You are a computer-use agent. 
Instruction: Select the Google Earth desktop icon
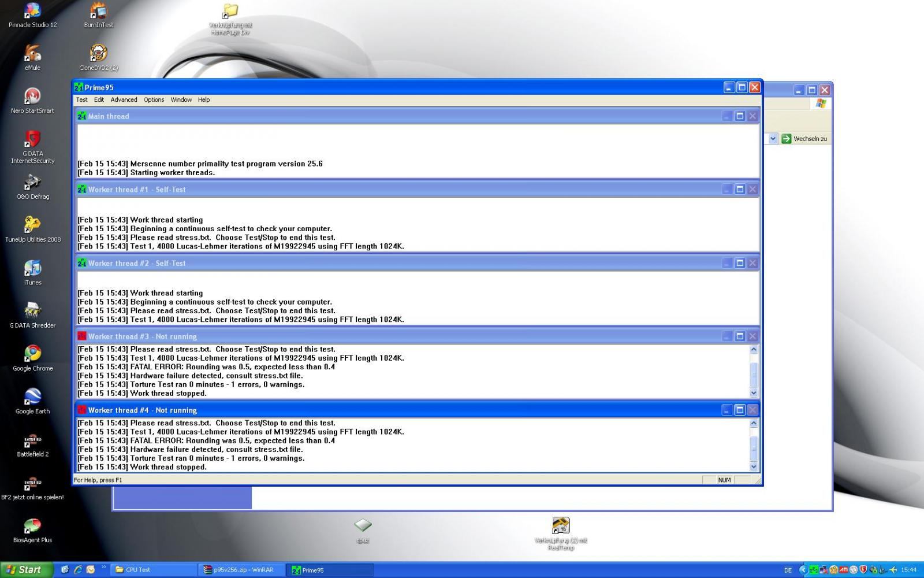click(32, 401)
